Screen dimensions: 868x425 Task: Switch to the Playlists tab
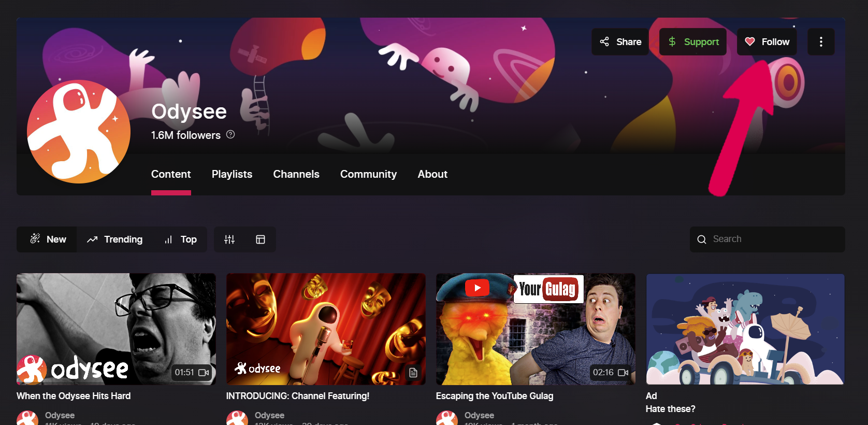232,174
